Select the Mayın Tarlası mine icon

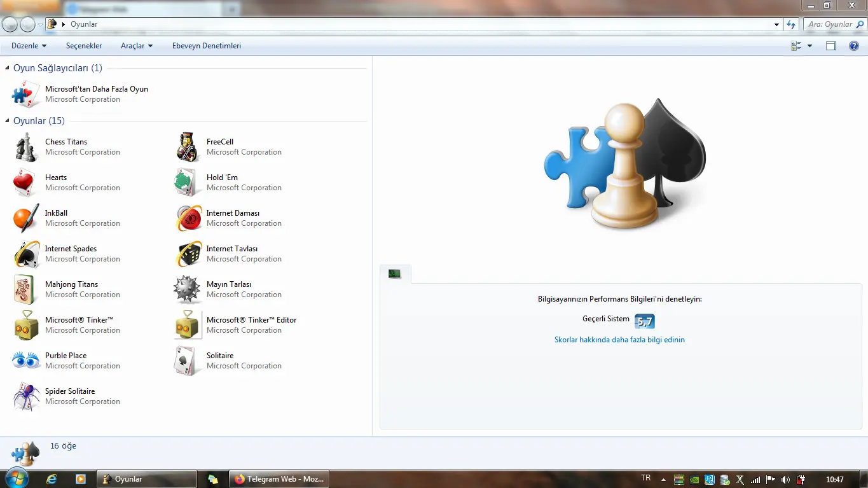point(188,289)
